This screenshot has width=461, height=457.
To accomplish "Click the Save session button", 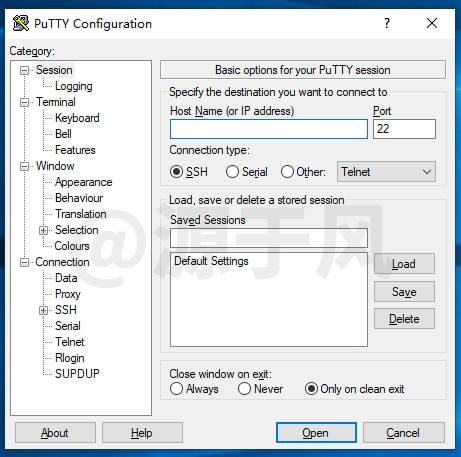I will (x=404, y=292).
